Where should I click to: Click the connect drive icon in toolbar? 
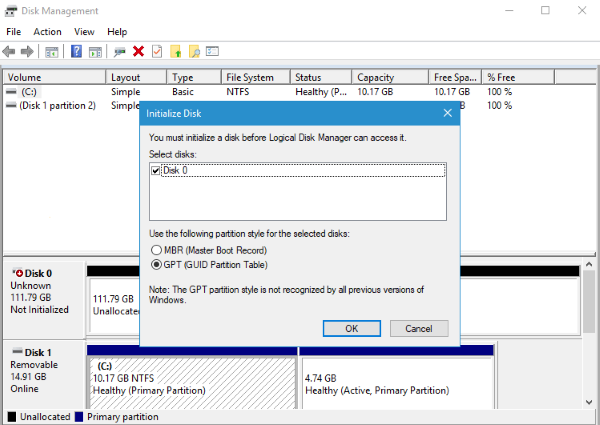click(119, 51)
